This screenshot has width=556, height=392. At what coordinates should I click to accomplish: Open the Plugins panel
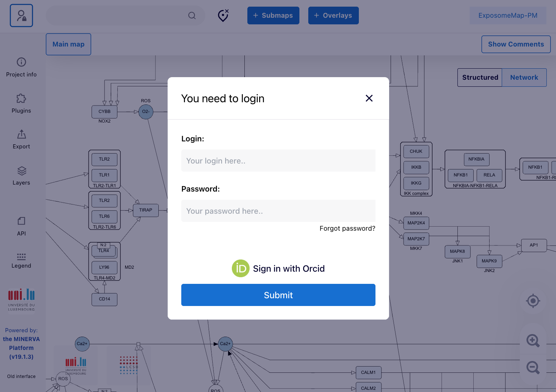point(21,103)
